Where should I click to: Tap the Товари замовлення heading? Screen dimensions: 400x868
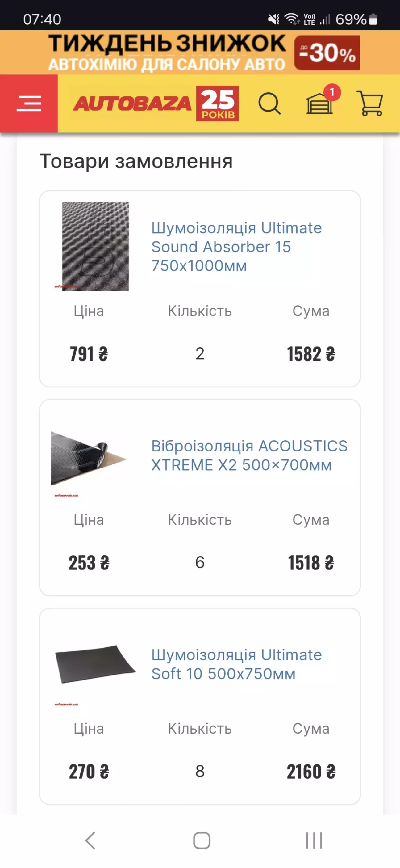click(136, 161)
